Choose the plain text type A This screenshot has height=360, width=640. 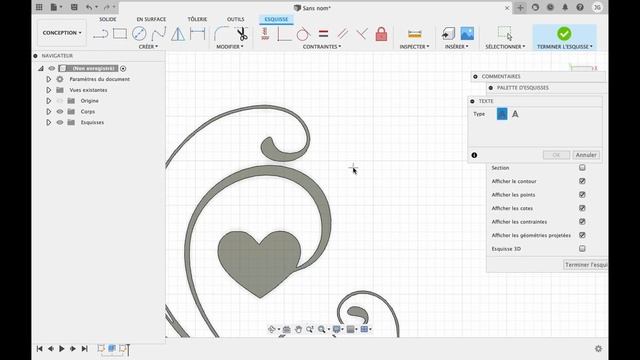pyautogui.click(x=515, y=114)
